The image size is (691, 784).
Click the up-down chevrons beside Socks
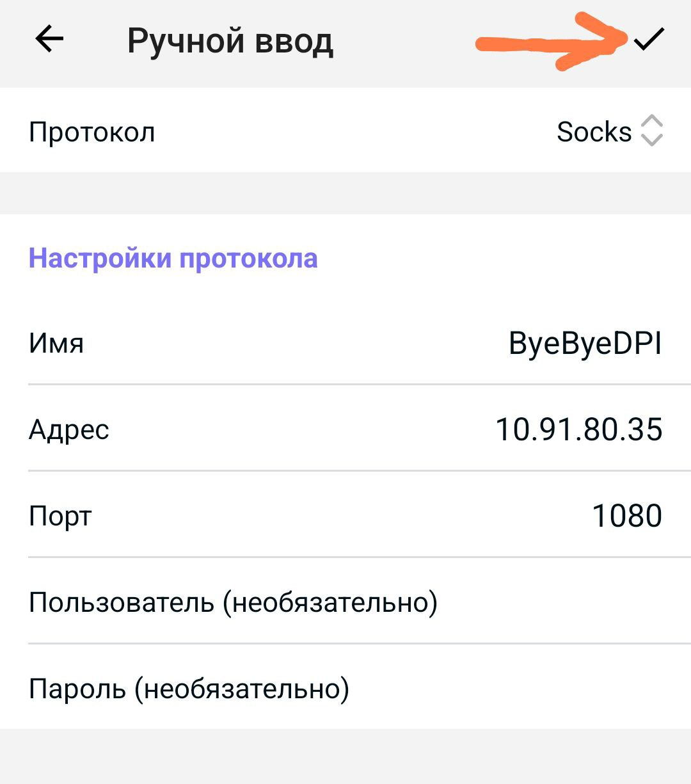click(651, 131)
